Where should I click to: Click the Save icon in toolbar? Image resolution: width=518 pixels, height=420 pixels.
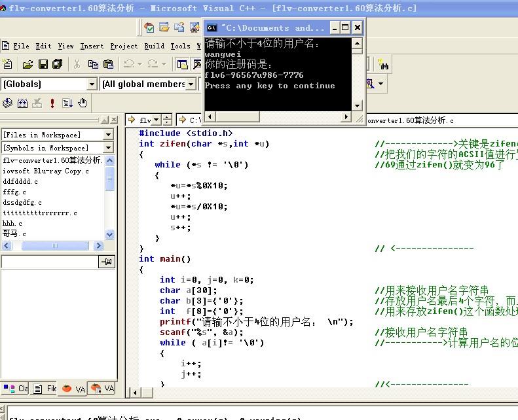pyautogui.click(x=43, y=64)
